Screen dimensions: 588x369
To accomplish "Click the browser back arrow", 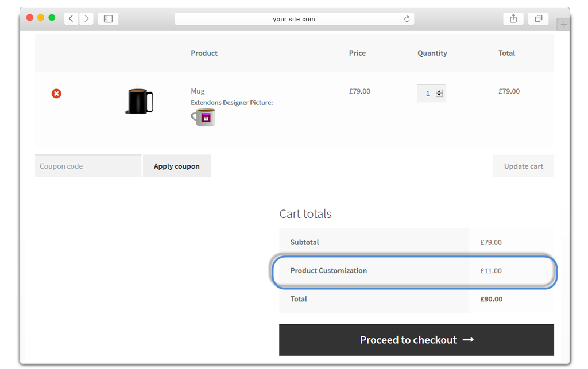I will pyautogui.click(x=71, y=18).
